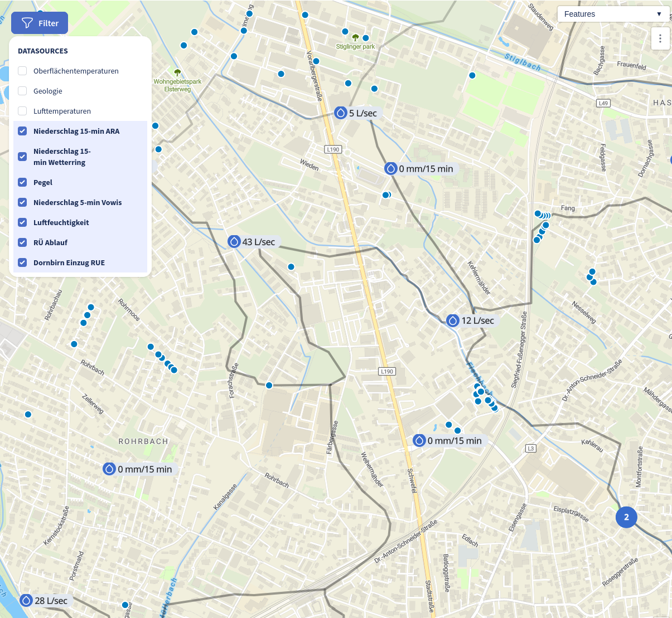
Task: Open the three-dot more options menu
Action: (x=660, y=38)
